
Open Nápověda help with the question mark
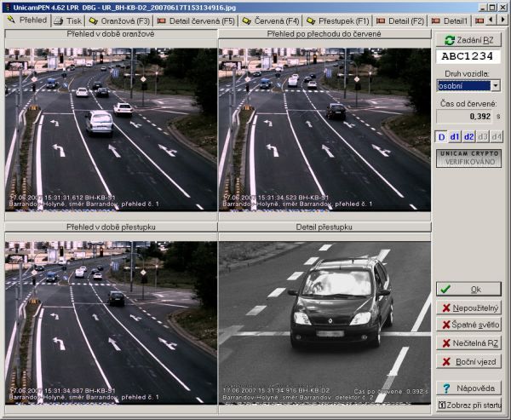pyautogui.click(x=468, y=388)
